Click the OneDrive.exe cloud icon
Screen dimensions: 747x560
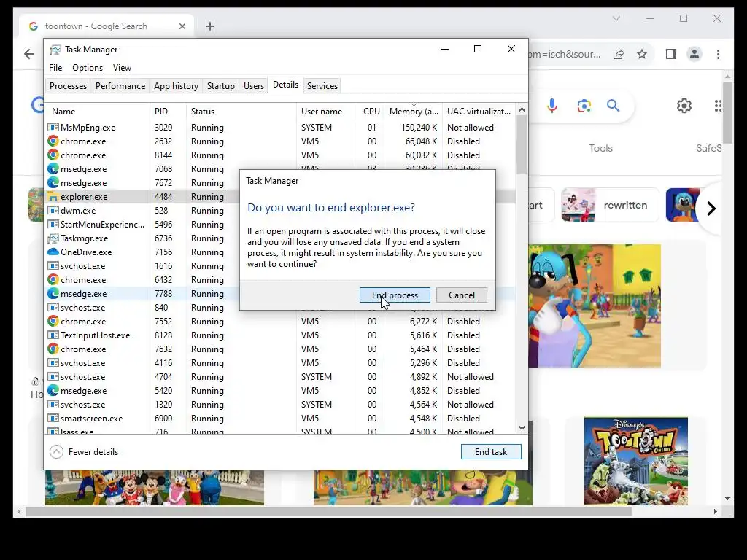coord(53,252)
